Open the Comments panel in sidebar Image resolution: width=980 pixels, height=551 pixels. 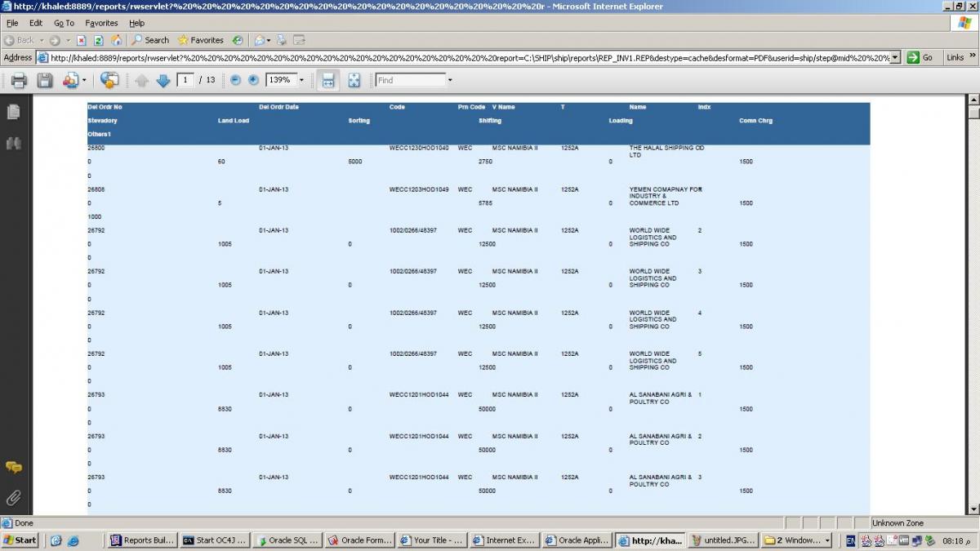[13, 468]
